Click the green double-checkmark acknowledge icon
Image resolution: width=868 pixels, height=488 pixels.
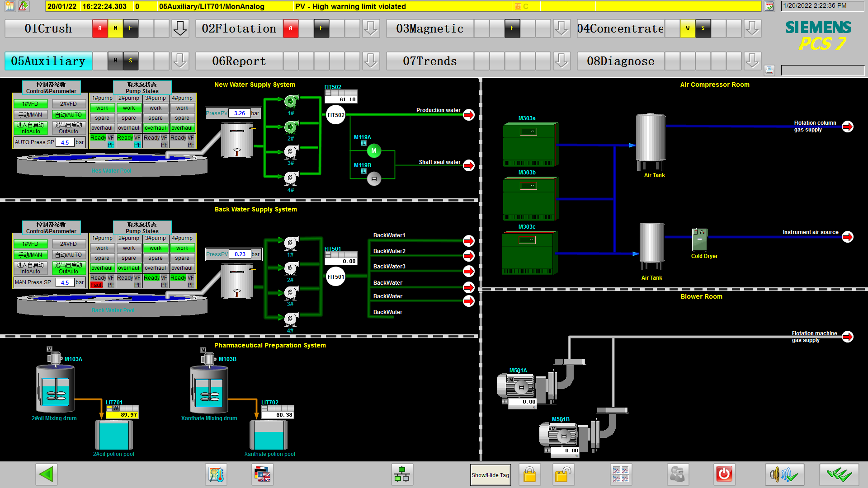coord(839,474)
